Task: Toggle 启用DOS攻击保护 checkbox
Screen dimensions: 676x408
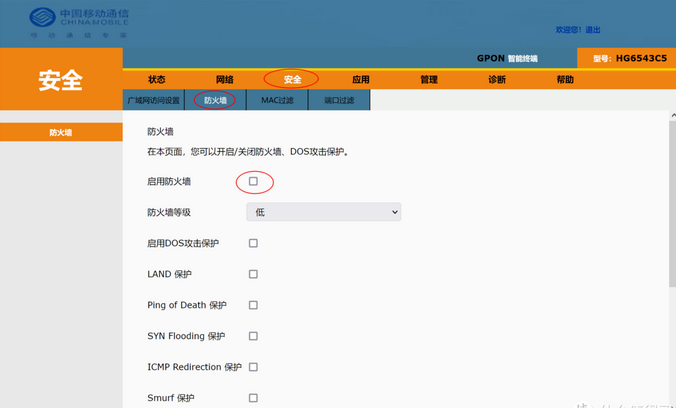Action: click(x=253, y=243)
